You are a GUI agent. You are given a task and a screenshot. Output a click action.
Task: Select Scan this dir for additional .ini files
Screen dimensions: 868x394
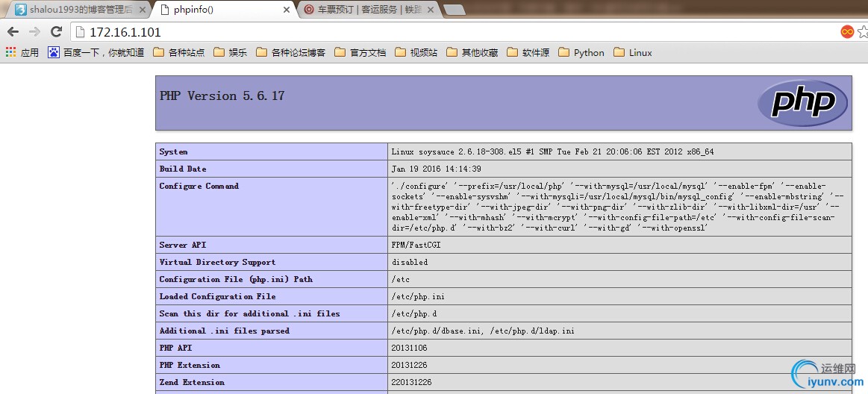click(x=250, y=313)
